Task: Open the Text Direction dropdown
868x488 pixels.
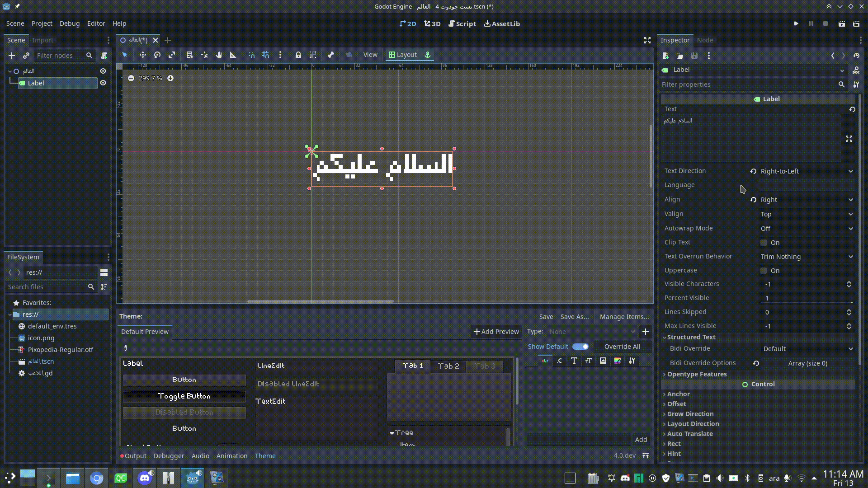Action: coord(807,171)
